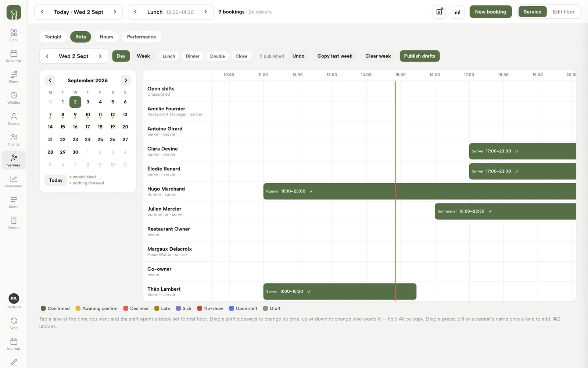
Task: Open the Tonight tab
Action: (x=53, y=37)
